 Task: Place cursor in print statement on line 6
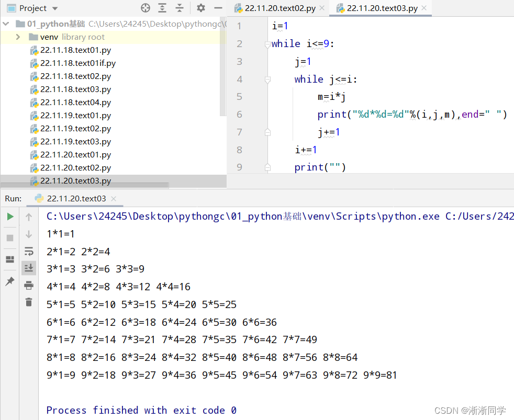pyautogui.click(x=412, y=115)
